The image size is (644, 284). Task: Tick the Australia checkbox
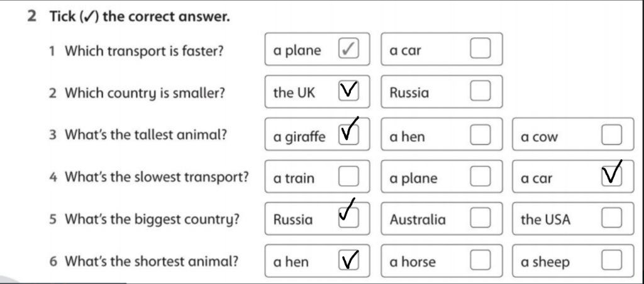click(480, 218)
